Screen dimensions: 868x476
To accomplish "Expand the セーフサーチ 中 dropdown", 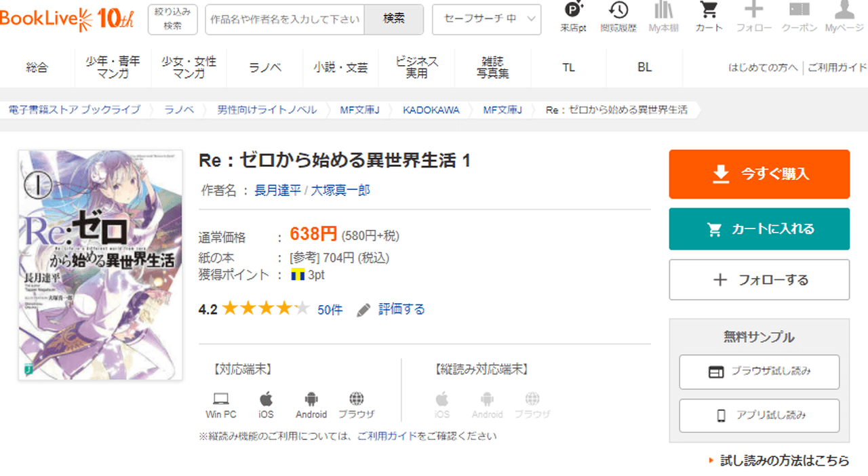I will [x=486, y=20].
